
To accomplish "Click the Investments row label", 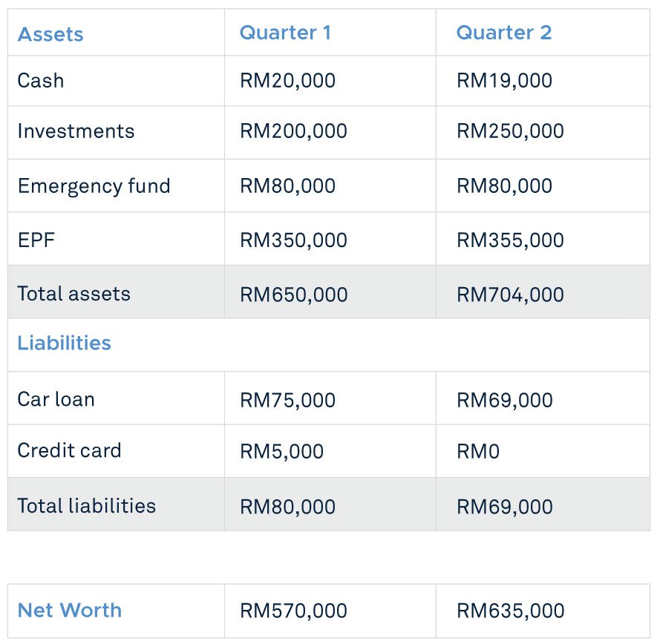I will (x=76, y=131).
